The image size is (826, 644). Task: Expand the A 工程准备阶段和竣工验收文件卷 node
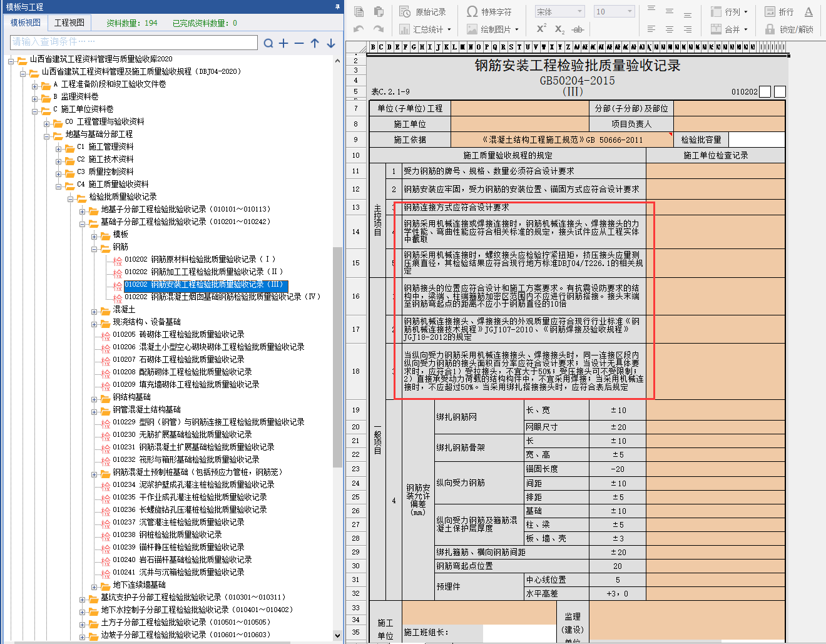(x=35, y=86)
